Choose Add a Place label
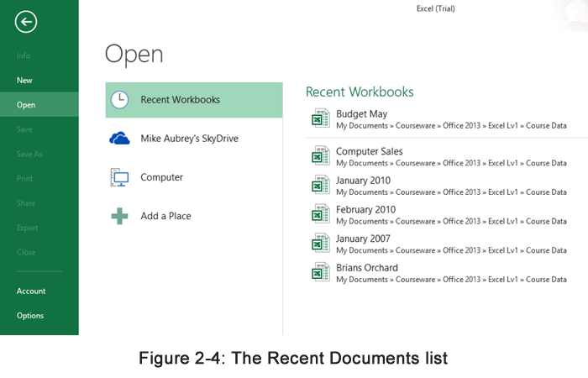Viewport: 588px width, 378px height. point(165,216)
